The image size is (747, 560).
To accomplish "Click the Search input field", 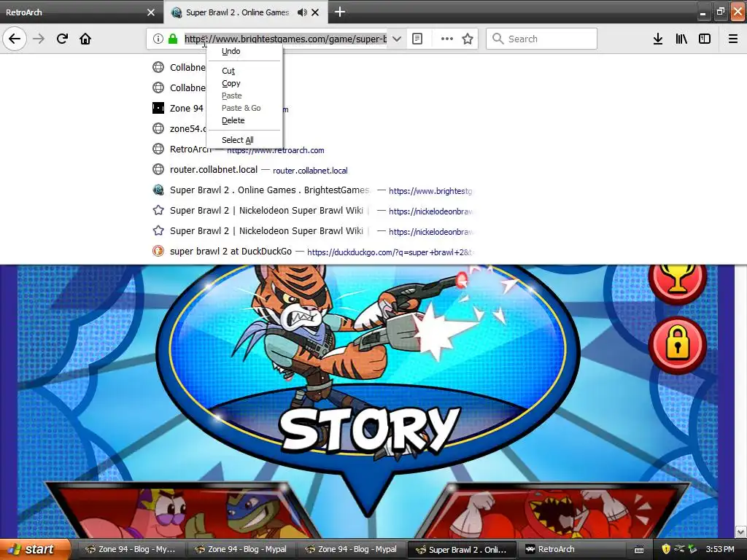I will (541, 39).
